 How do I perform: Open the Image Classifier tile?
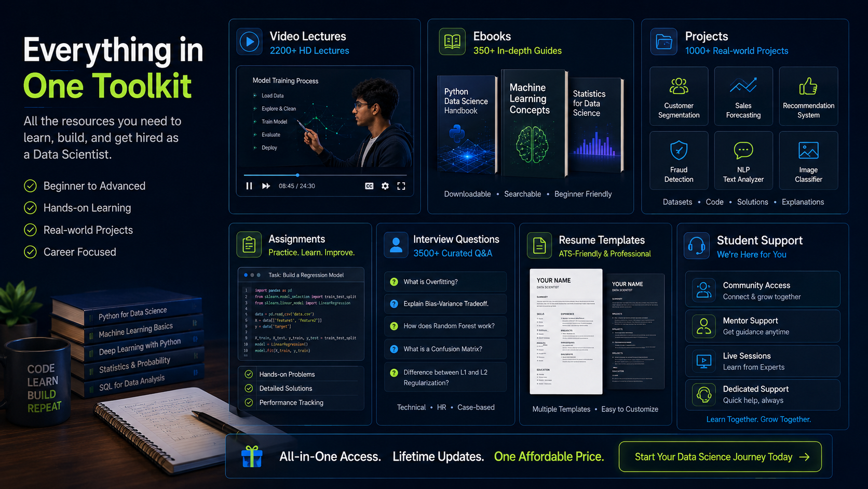(x=808, y=161)
